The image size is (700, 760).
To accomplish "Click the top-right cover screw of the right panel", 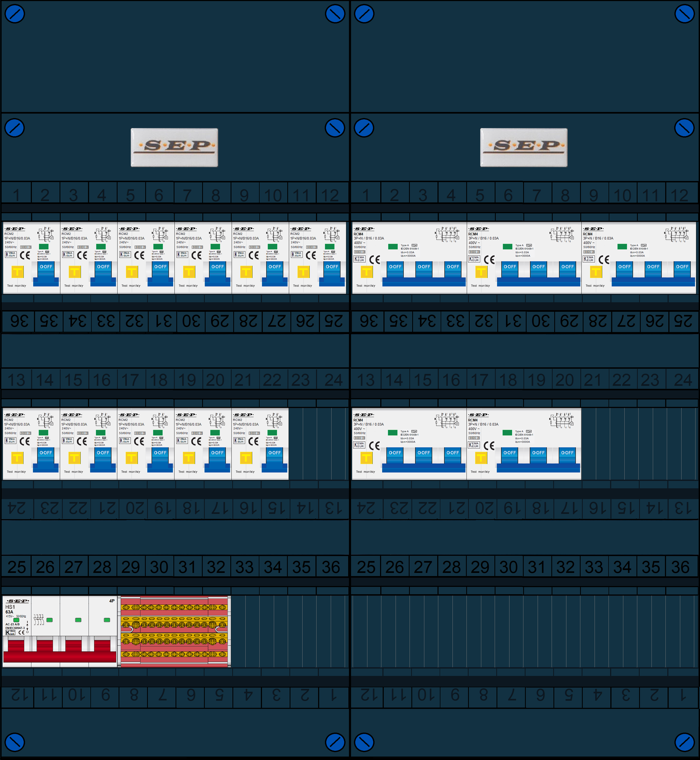I will pos(684,14).
